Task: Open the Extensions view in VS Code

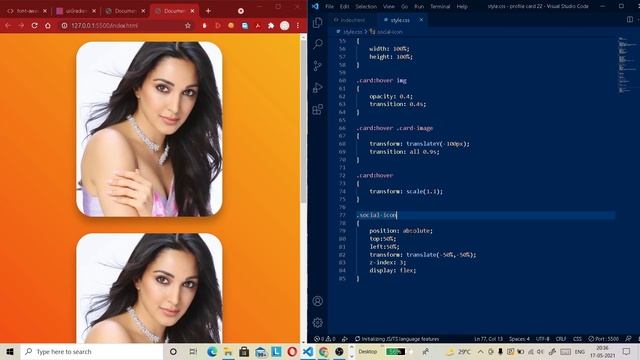Action: [x=318, y=109]
